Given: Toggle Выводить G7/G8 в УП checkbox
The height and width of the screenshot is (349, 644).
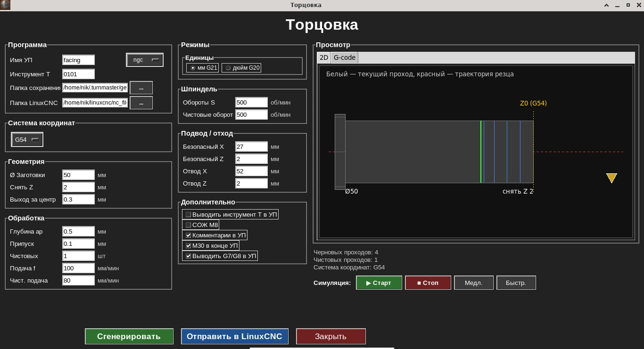Looking at the screenshot, I should point(220,256).
